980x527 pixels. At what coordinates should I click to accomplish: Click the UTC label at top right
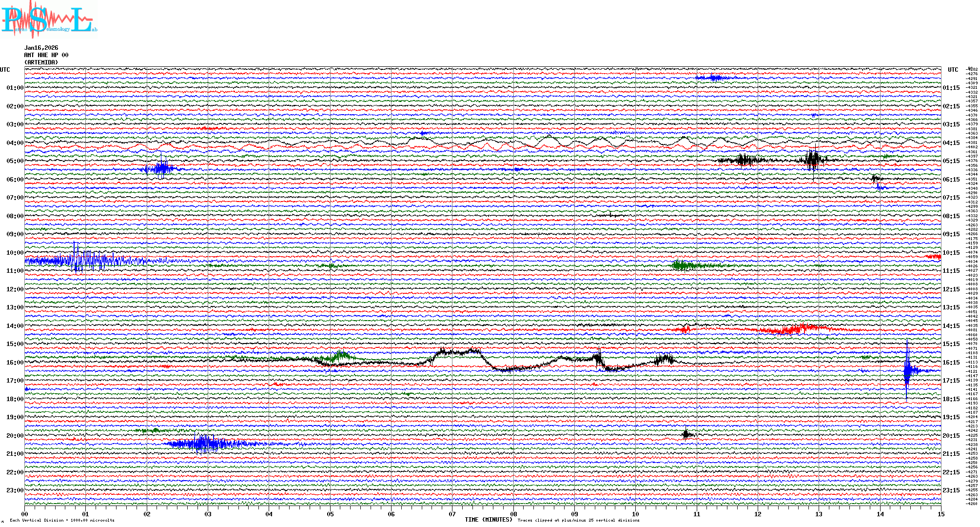point(953,70)
